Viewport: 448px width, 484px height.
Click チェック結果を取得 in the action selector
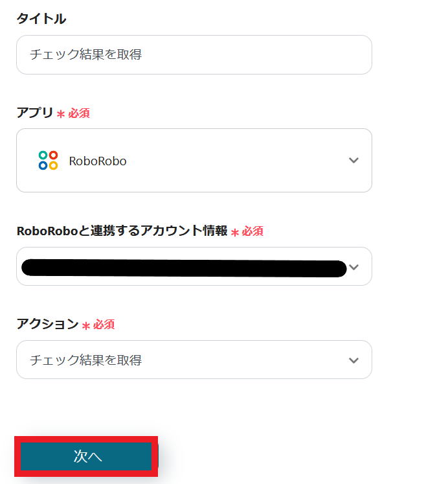pyautogui.click(x=86, y=360)
